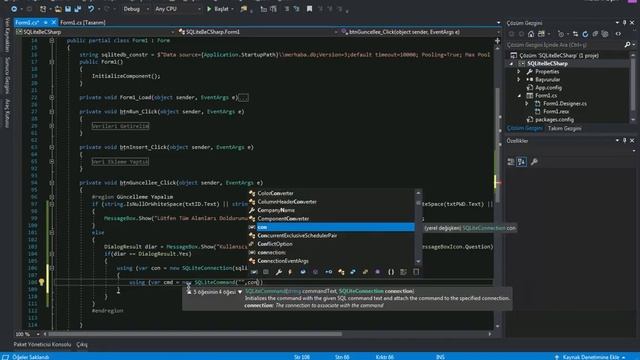Expand the Properties tree node
640x360 pixels.
519,71
